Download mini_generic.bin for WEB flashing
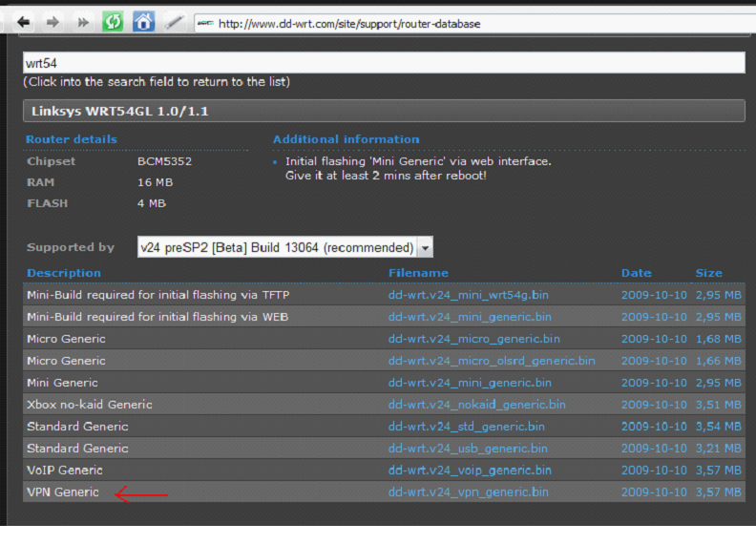Image resolution: width=756 pixels, height=544 pixels. pyautogui.click(x=470, y=317)
